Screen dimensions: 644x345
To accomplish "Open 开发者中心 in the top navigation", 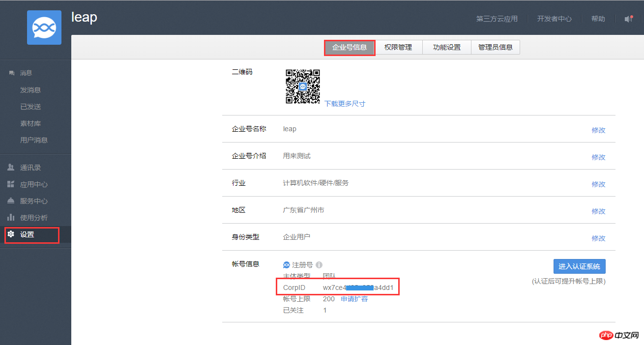I will coord(554,19).
